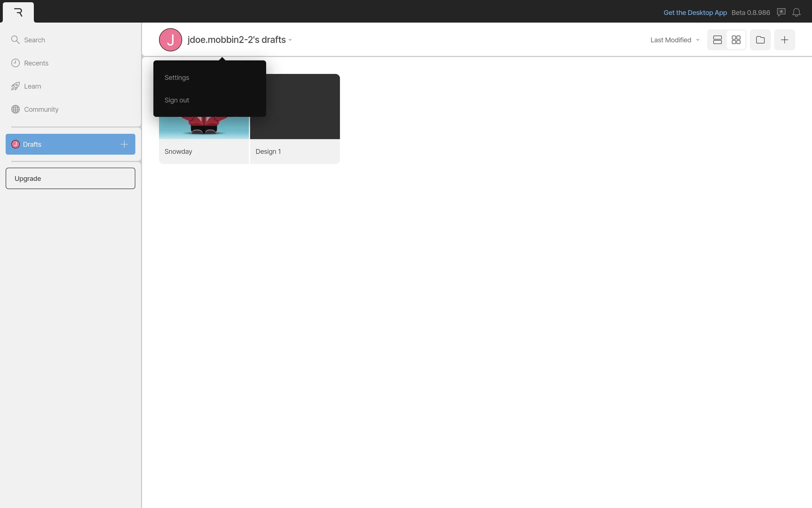The width and height of the screenshot is (812, 508).
Task: Choose Sign out from the menu
Action: point(177,100)
